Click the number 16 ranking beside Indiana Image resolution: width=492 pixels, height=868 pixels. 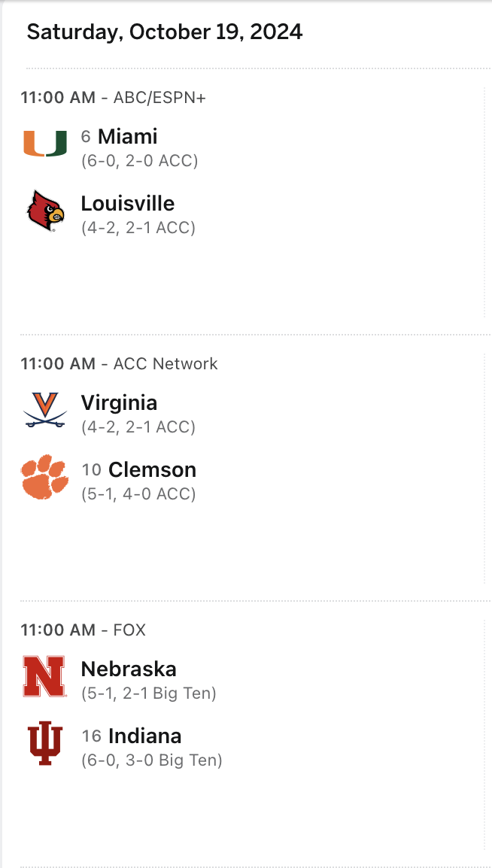(92, 736)
